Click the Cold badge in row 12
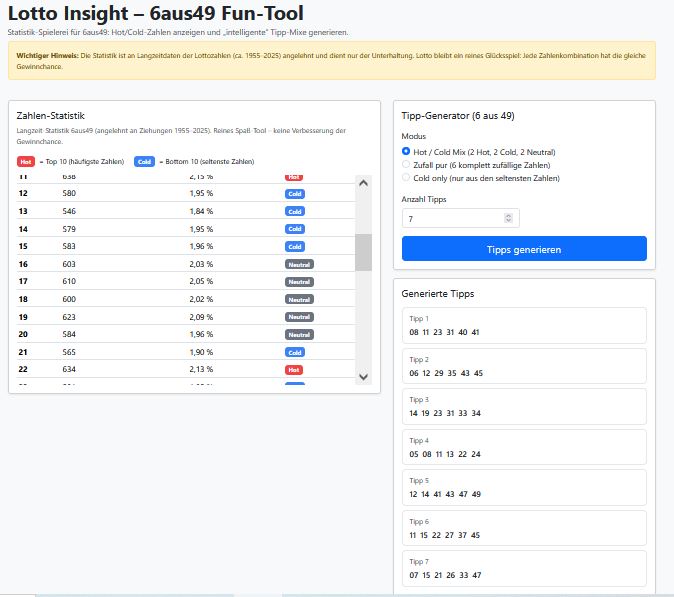Viewport: 674px width, 597px height. (x=294, y=193)
